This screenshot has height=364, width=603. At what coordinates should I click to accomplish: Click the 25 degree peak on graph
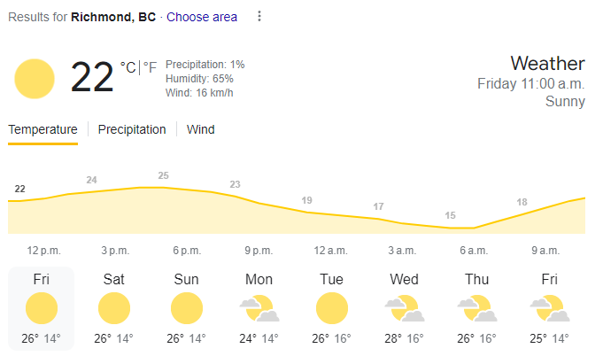164,175
